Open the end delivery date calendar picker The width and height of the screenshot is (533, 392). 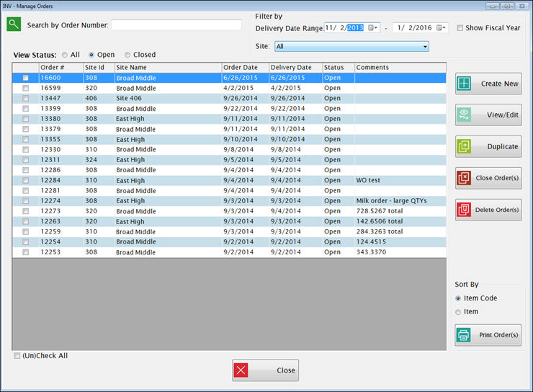click(442, 28)
